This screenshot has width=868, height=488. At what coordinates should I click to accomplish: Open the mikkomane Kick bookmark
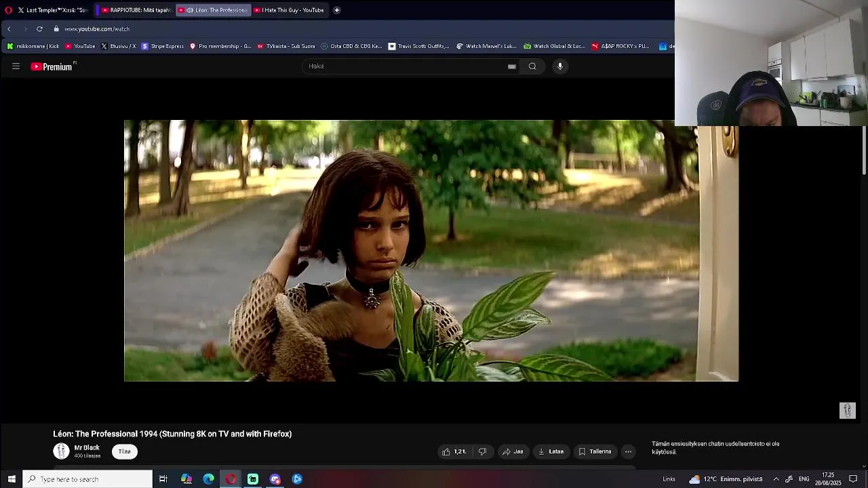33,46
